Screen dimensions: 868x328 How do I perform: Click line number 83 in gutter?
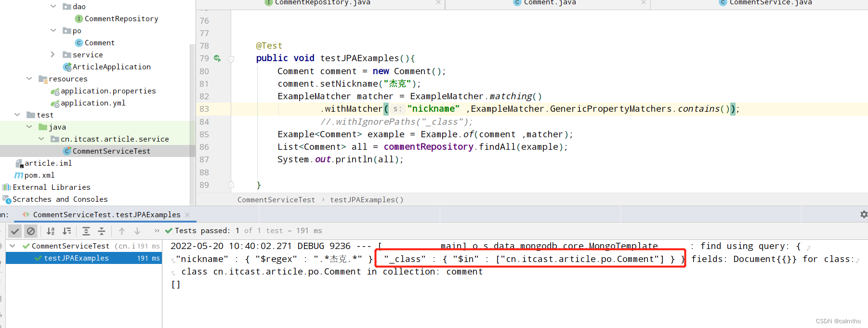point(204,109)
